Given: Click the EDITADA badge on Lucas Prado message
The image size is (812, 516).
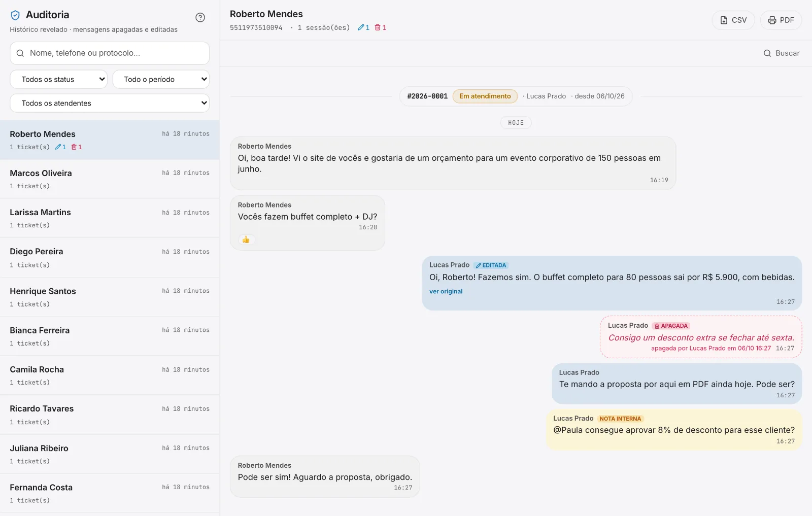Looking at the screenshot, I should coord(491,265).
